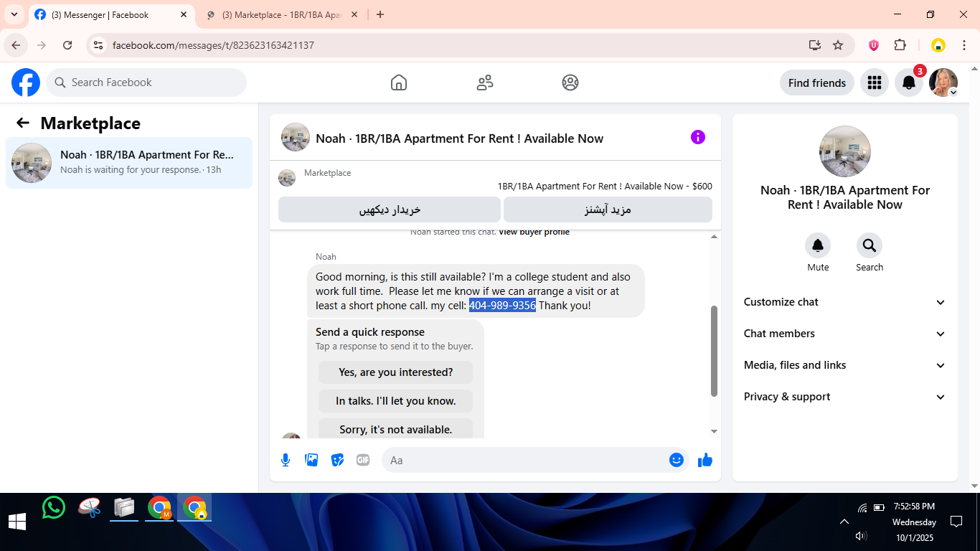Open File Explorer from the taskbar
The width and height of the screenshot is (980, 551).
tap(124, 508)
